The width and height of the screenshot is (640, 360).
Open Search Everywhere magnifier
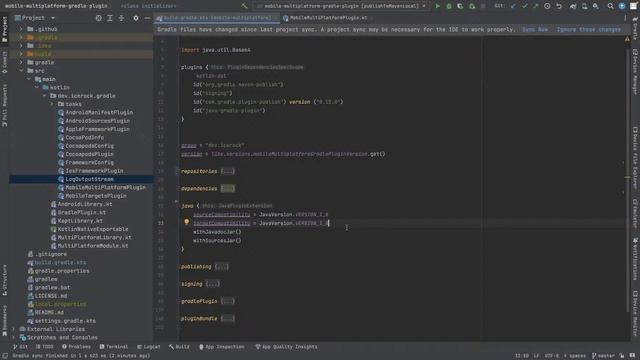pos(610,6)
